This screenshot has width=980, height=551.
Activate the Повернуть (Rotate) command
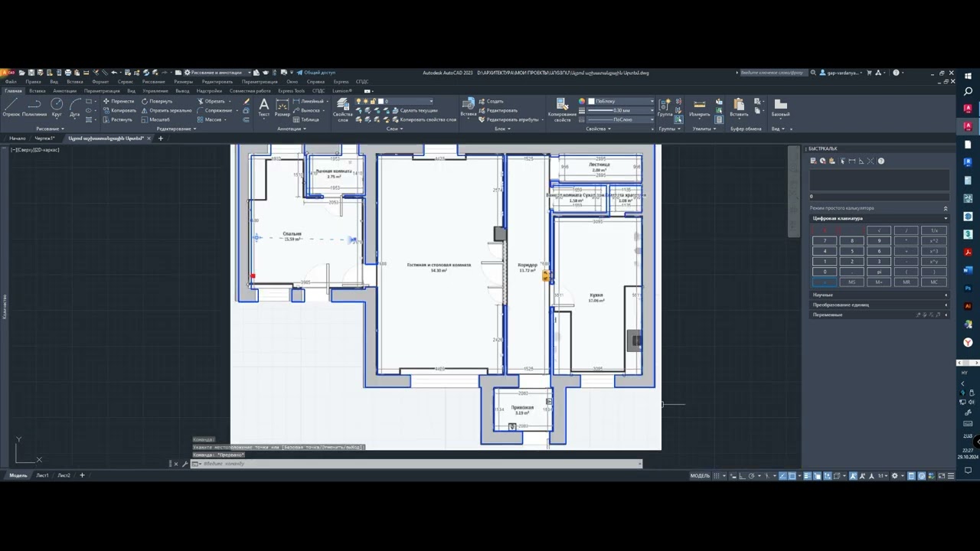pos(157,101)
